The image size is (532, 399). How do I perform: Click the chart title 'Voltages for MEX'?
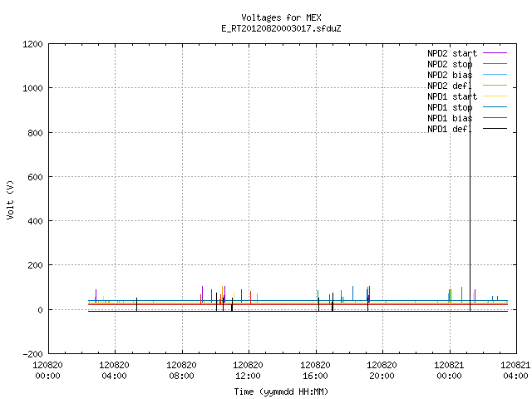click(x=281, y=17)
